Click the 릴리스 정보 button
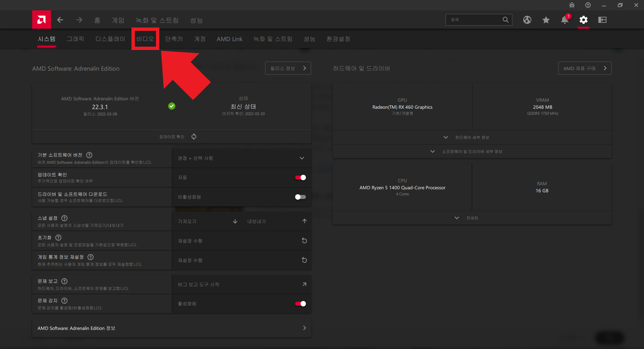The height and width of the screenshot is (349, 644). pos(288,68)
